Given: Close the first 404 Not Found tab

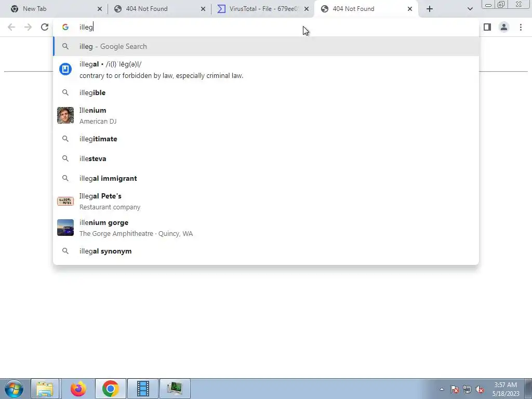Looking at the screenshot, I should [x=203, y=9].
